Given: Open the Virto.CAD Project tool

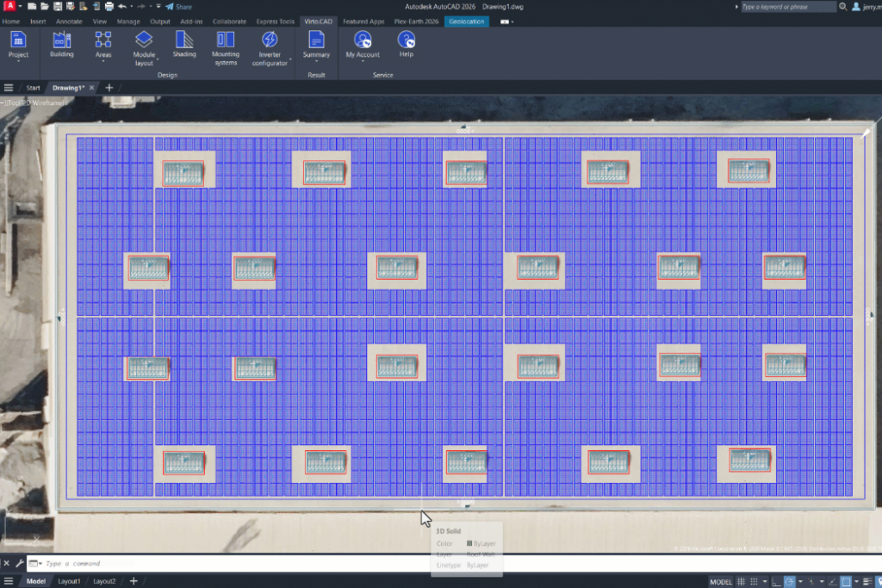Looking at the screenshot, I should 18,46.
